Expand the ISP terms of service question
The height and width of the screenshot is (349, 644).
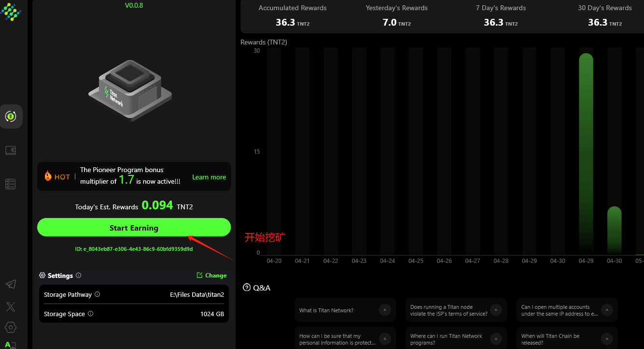tap(456, 310)
